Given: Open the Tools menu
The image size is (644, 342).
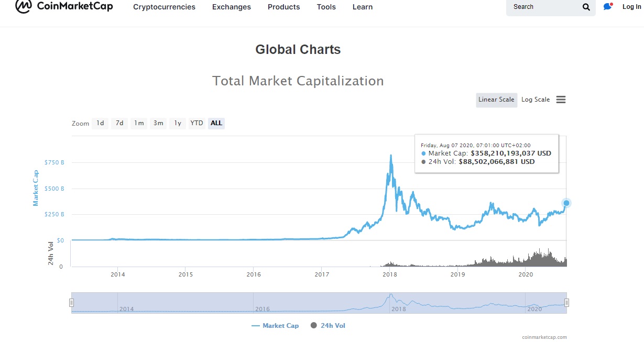Looking at the screenshot, I should tap(326, 7).
